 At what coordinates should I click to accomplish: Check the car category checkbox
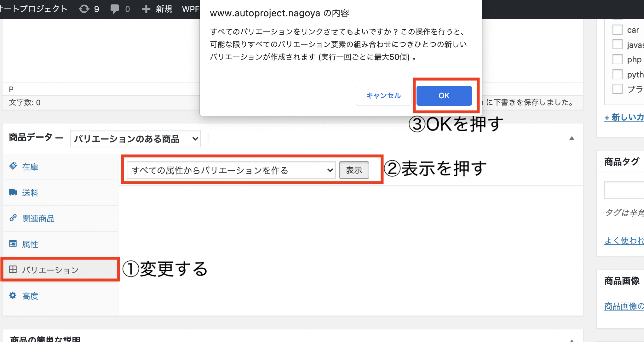pos(617,30)
